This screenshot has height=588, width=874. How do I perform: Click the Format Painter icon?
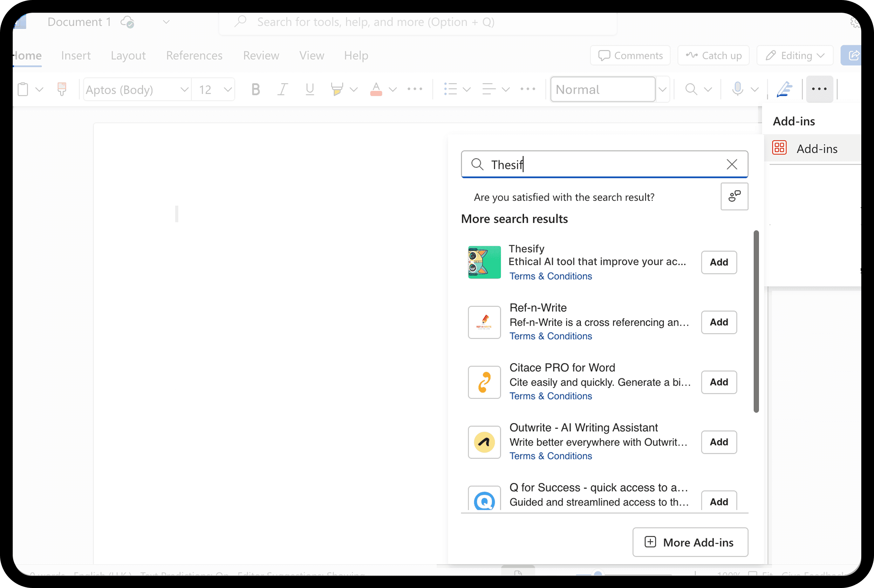(62, 89)
